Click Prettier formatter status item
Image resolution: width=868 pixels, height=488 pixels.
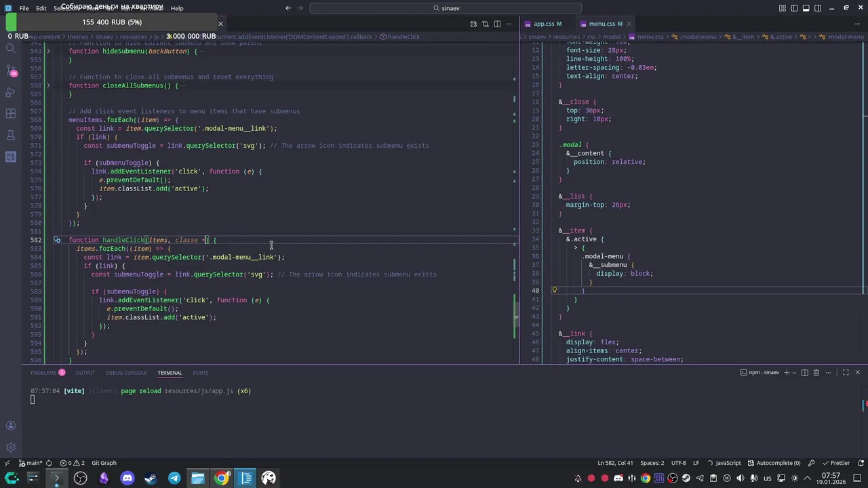[x=835, y=463]
